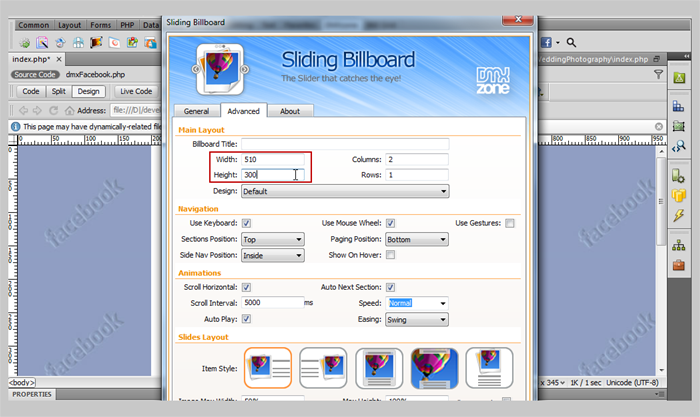
Task: Click the Width field showing 510
Action: [x=273, y=159]
